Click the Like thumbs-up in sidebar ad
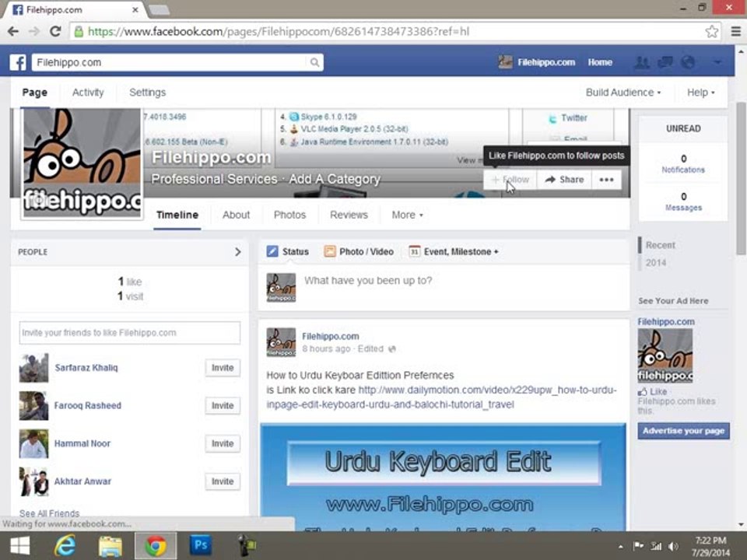This screenshot has width=747, height=560. [x=653, y=391]
